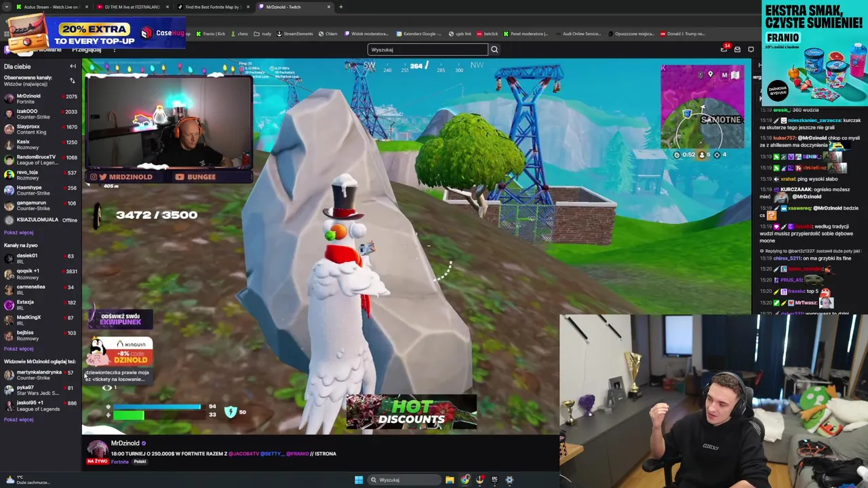Expand recommended channels Pokaż więcej list
The image size is (868, 488).
(x=18, y=420)
